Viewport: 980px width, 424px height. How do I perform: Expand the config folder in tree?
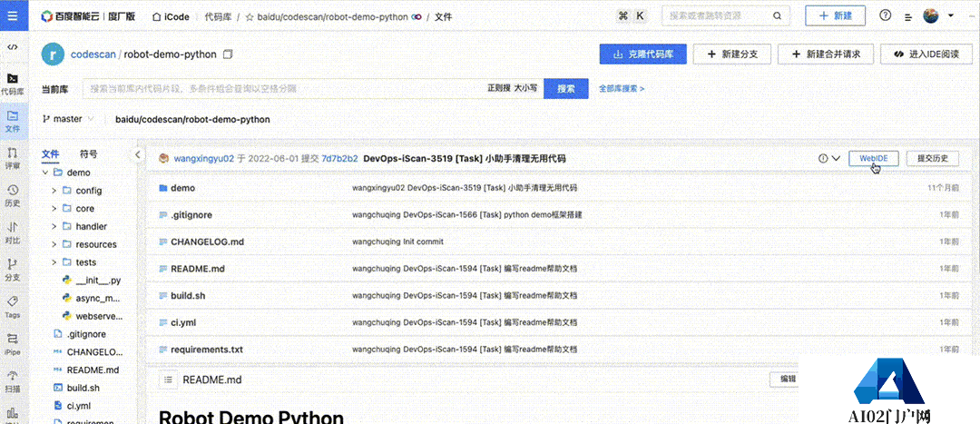54,191
